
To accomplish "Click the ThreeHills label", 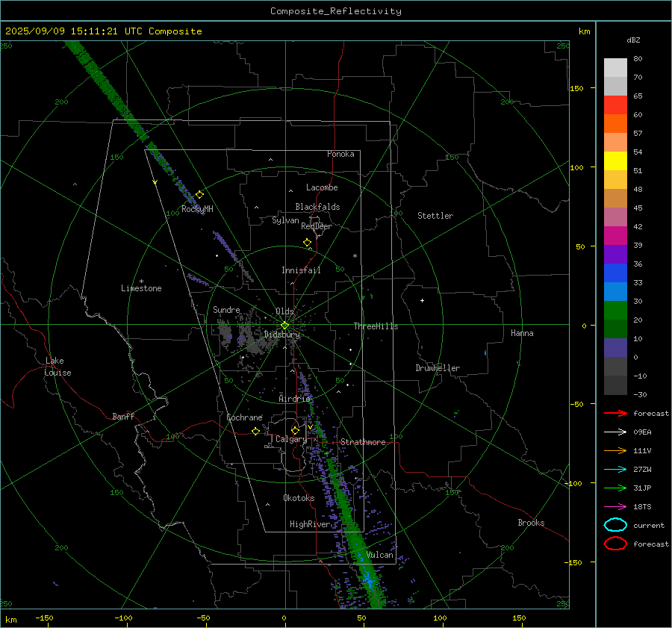I will [376, 326].
